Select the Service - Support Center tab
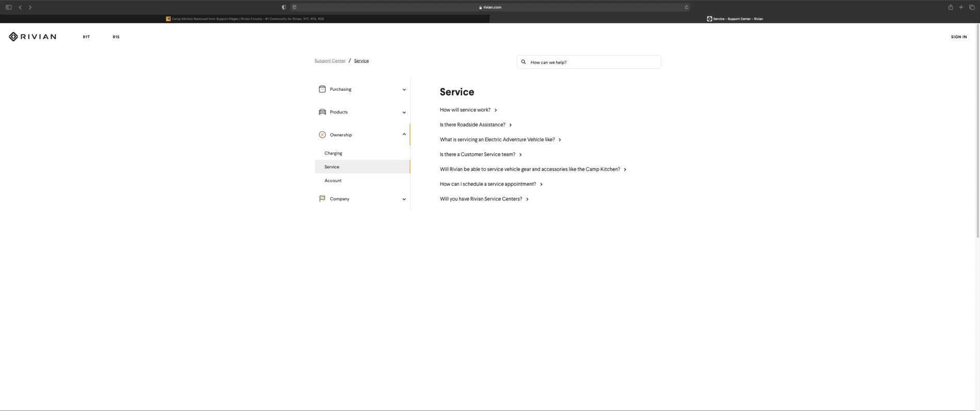The image size is (980, 411). 734,19
